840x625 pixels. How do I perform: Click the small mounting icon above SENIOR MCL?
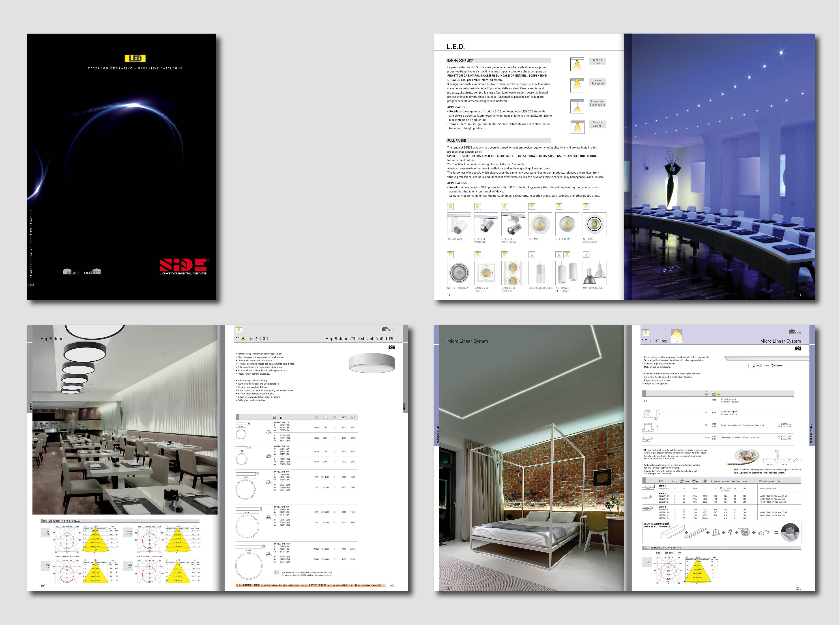click(x=451, y=207)
